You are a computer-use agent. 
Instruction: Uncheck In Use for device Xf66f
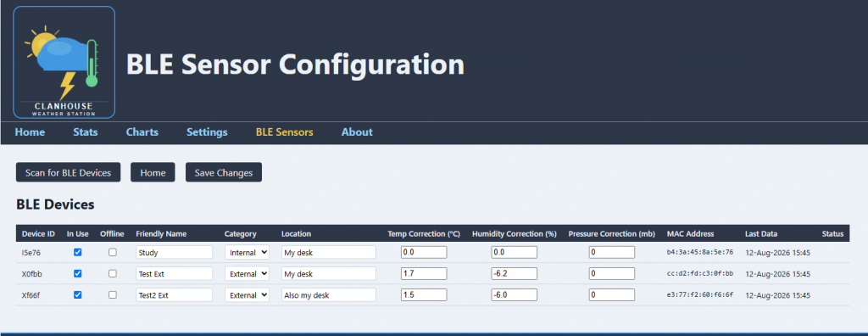pyautogui.click(x=77, y=295)
